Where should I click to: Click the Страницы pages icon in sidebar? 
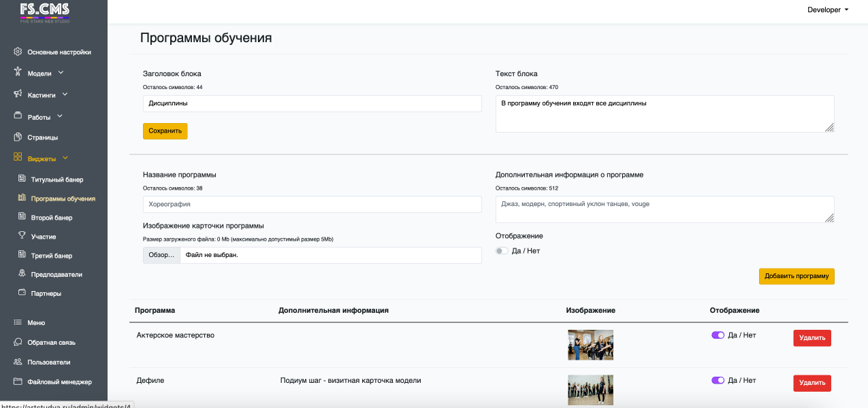pos(18,137)
